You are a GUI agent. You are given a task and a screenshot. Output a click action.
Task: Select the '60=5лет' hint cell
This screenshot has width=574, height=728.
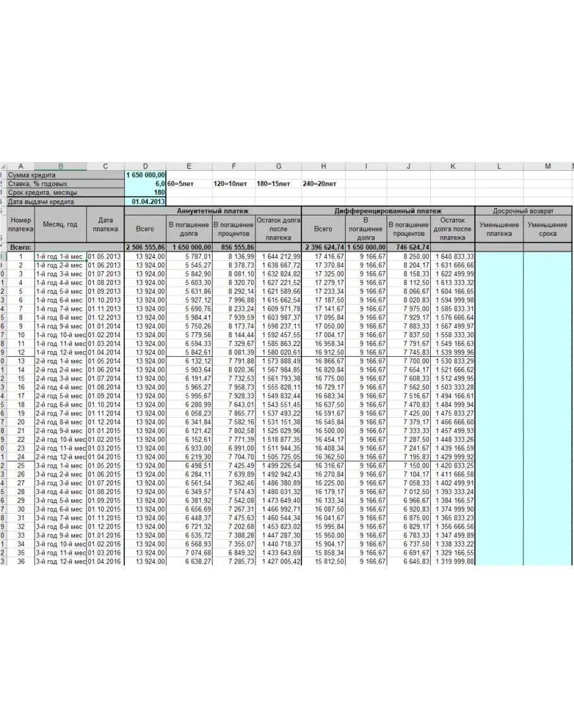[180, 183]
